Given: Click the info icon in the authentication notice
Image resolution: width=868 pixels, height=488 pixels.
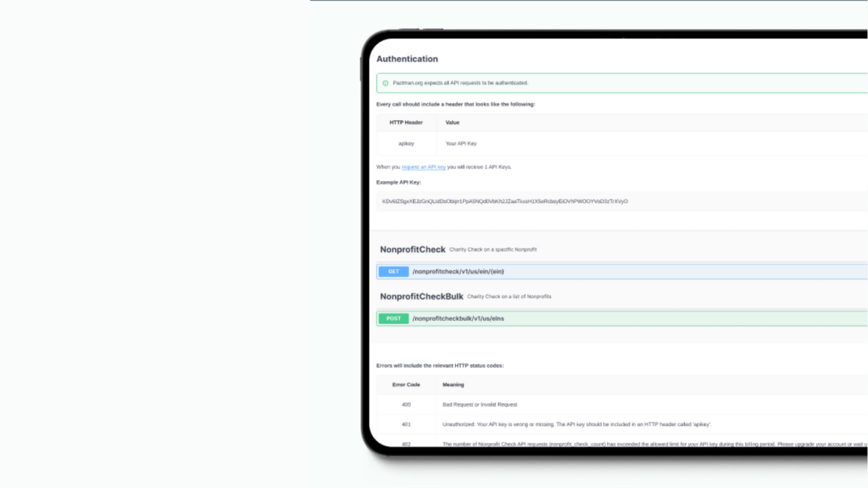Looking at the screenshot, I should click(386, 83).
